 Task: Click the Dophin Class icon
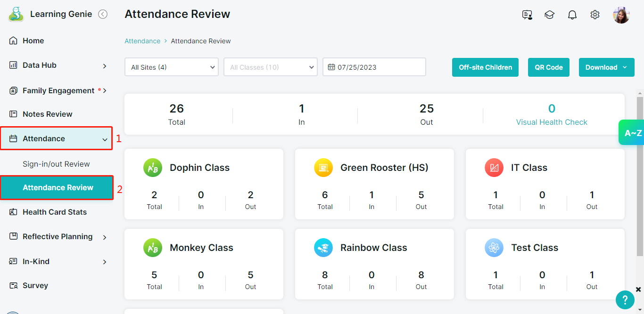[x=153, y=168]
